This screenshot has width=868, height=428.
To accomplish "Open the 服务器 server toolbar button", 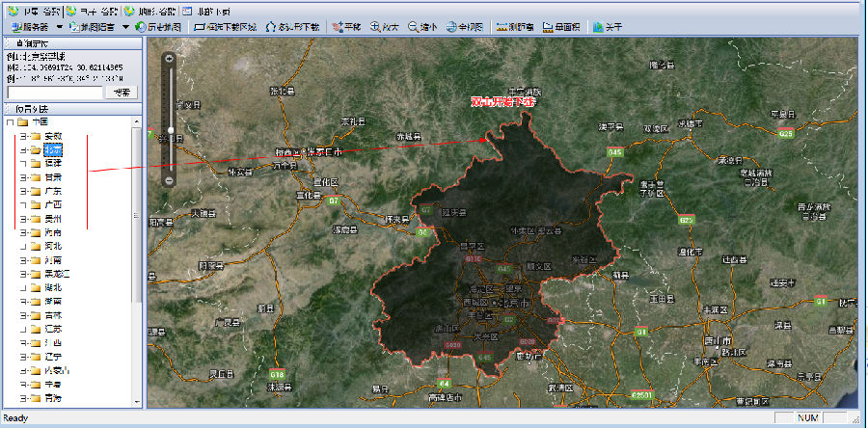I will coord(29,26).
